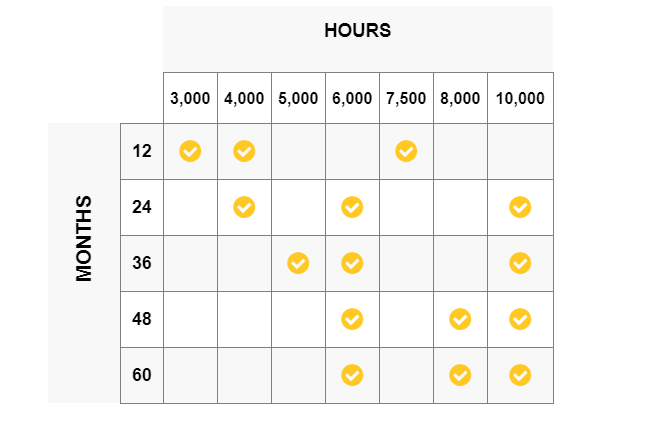The image size is (649, 433).
Task: Click the 36 months, 5,000 hours checkmark
Action: click(298, 263)
